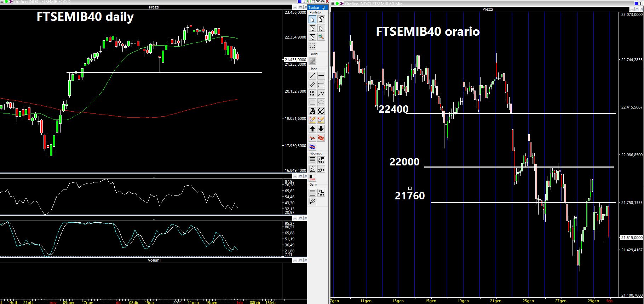Select the zoom magnifier tool
This screenshot has width=644, height=304.
click(x=321, y=37)
